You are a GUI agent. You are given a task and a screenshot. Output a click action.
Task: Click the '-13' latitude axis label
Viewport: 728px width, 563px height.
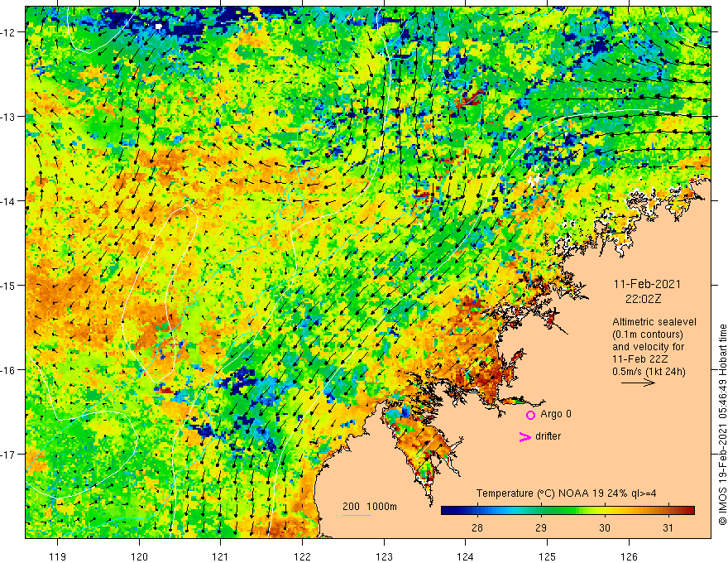(x=10, y=117)
